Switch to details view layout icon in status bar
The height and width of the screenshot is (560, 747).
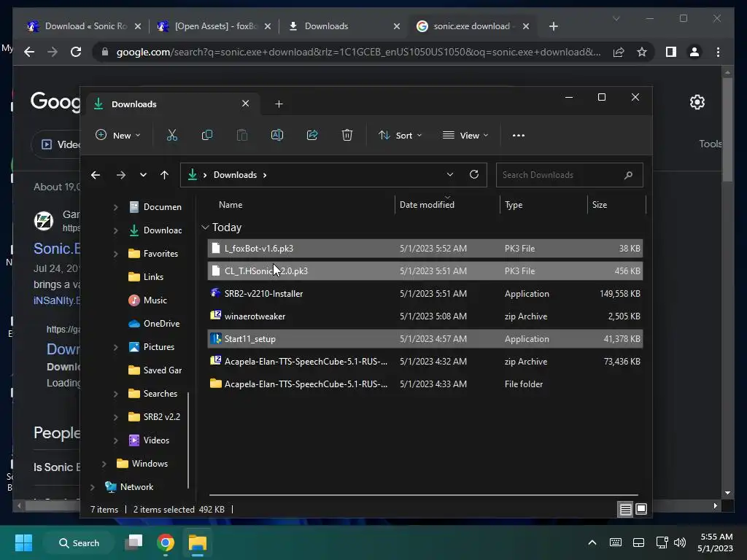pos(625,510)
